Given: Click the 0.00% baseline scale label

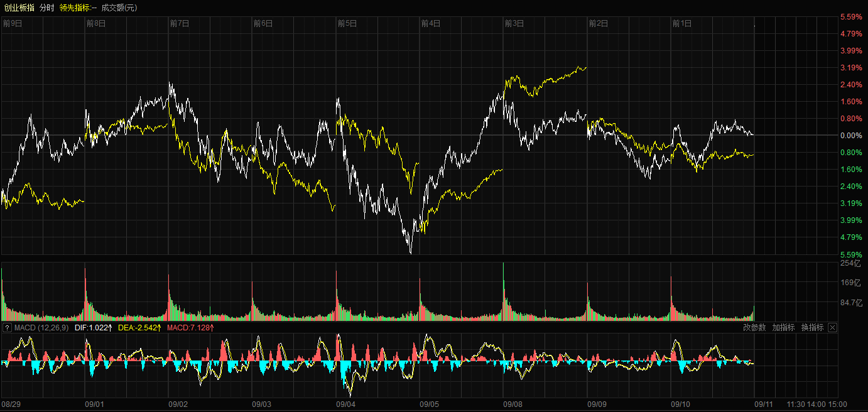Looking at the screenshot, I should point(850,136).
